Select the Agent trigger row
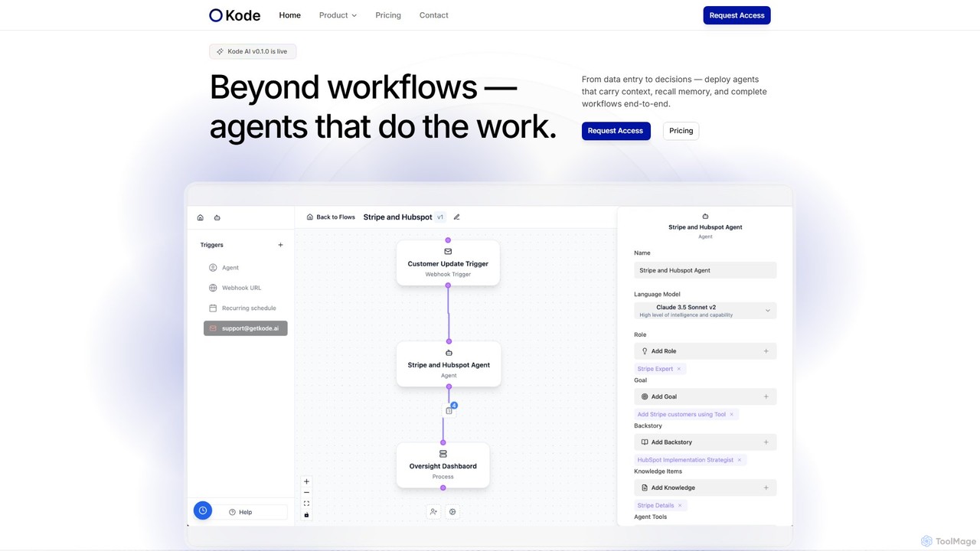Image resolution: width=980 pixels, height=551 pixels. (245, 268)
